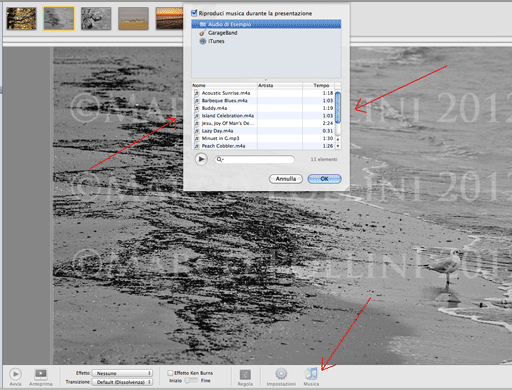Sort songs by the Artista column

point(280,85)
